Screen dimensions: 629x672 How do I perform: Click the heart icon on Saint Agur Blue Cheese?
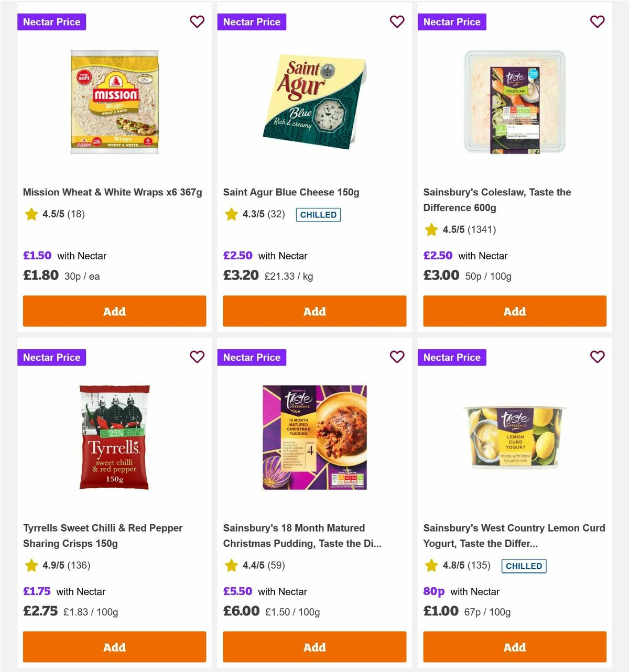(x=397, y=21)
